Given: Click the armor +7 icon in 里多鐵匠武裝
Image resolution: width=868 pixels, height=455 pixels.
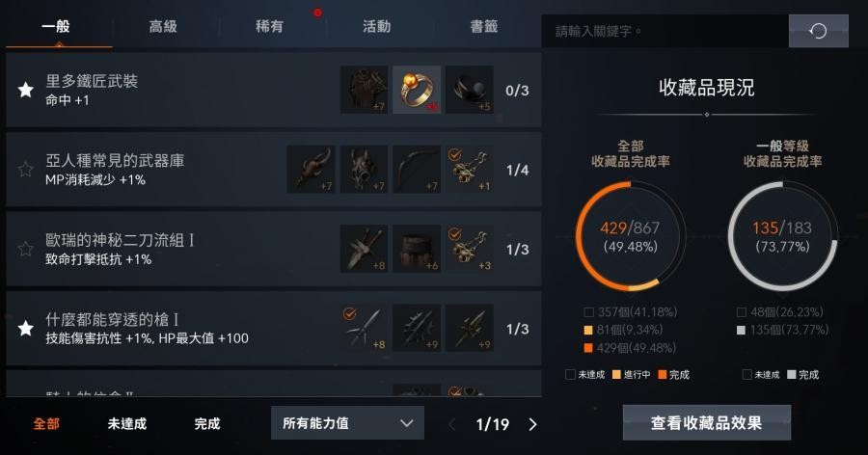Looking at the screenshot, I should 364,90.
